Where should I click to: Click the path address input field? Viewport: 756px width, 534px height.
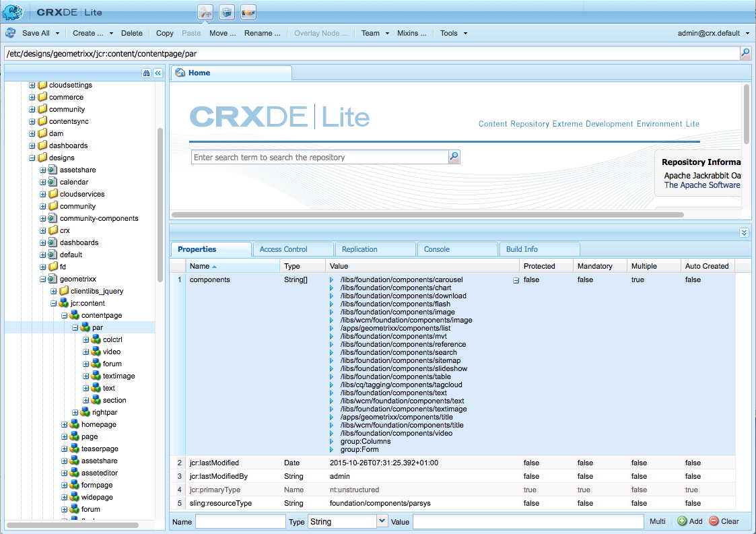pos(372,54)
